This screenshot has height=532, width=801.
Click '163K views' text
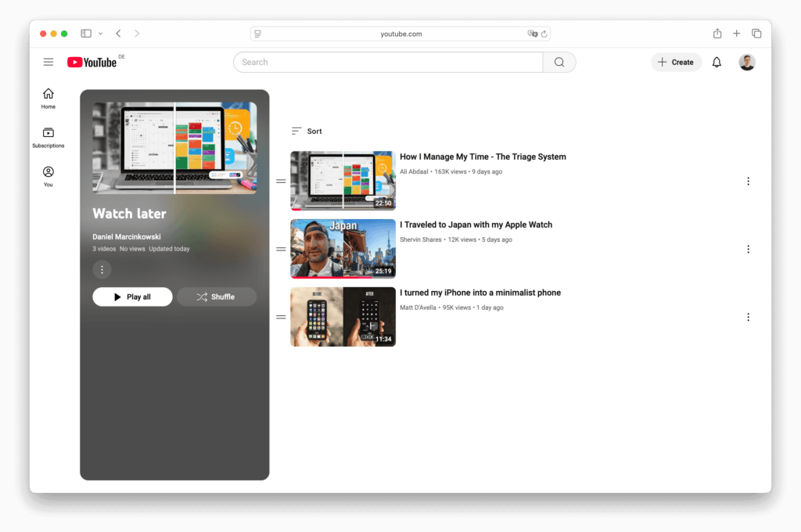click(x=451, y=171)
